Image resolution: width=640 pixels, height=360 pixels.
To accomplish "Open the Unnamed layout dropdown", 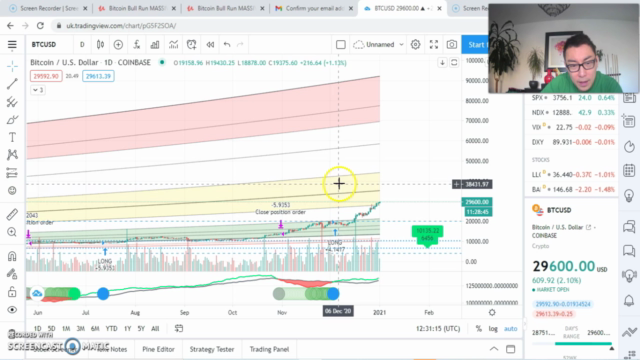I will (378, 44).
